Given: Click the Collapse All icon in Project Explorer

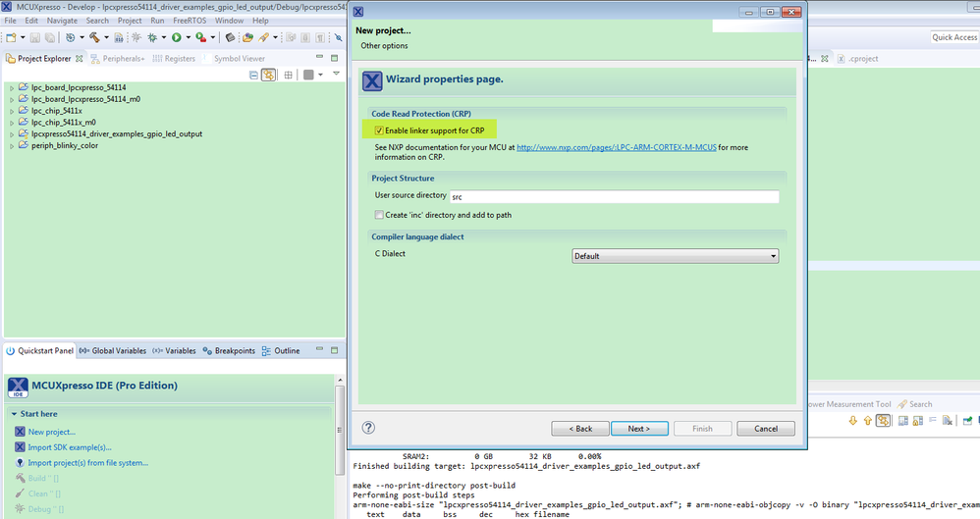Looking at the screenshot, I should [x=253, y=75].
